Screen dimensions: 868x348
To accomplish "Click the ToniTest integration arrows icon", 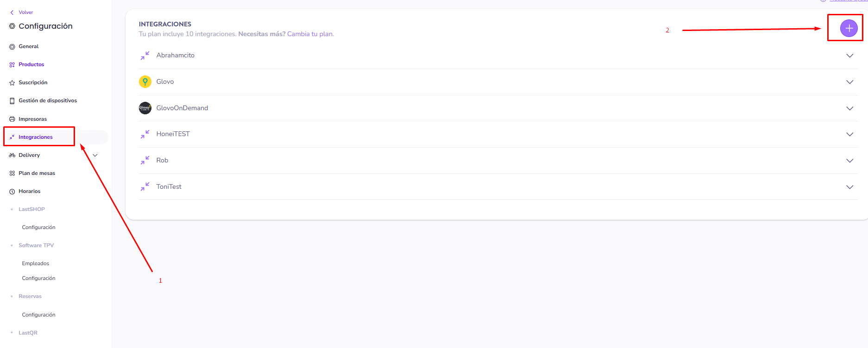I will pyautogui.click(x=145, y=186).
